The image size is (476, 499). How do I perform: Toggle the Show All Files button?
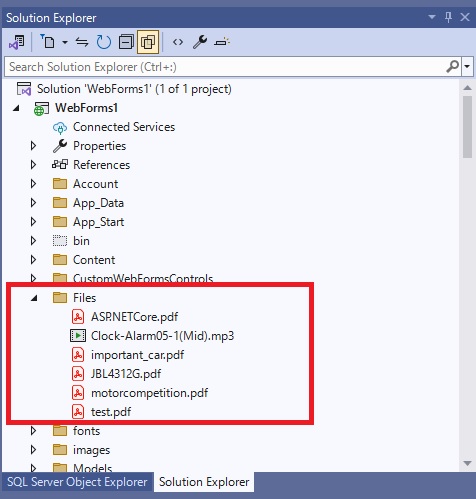pos(148,42)
